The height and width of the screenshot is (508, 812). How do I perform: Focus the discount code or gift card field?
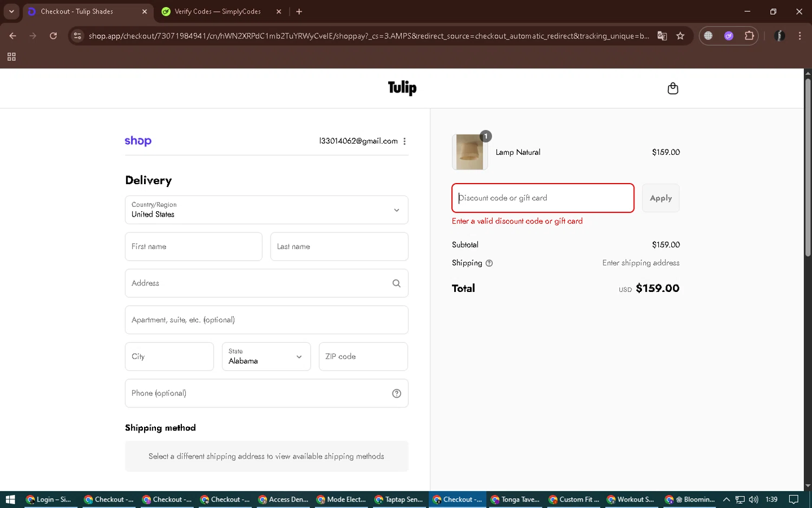(x=543, y=198)
